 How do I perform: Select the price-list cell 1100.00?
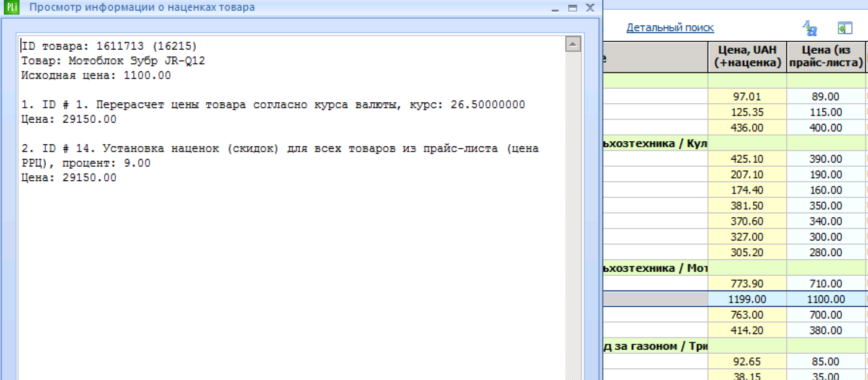tap(826, 299)
